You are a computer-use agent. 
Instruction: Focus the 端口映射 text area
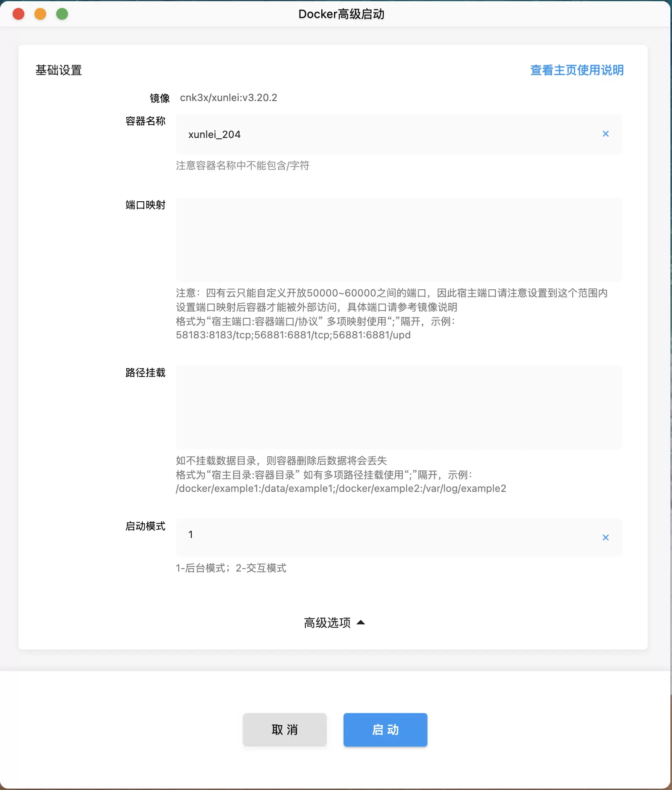click(399, 239)
